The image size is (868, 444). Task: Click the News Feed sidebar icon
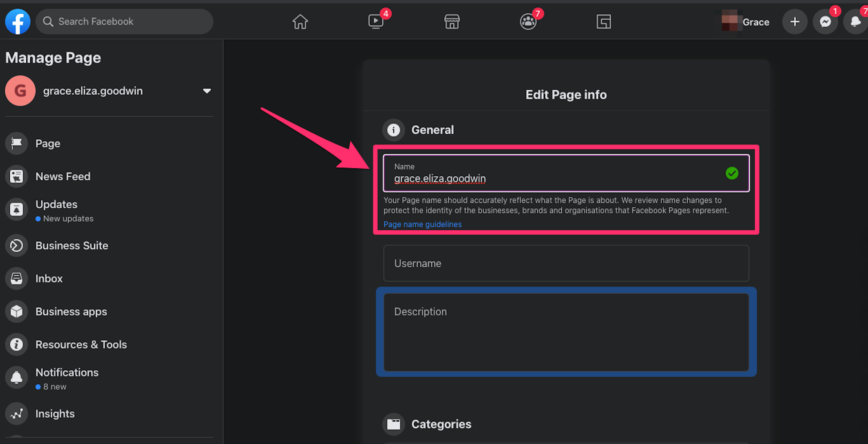(16, 176)
